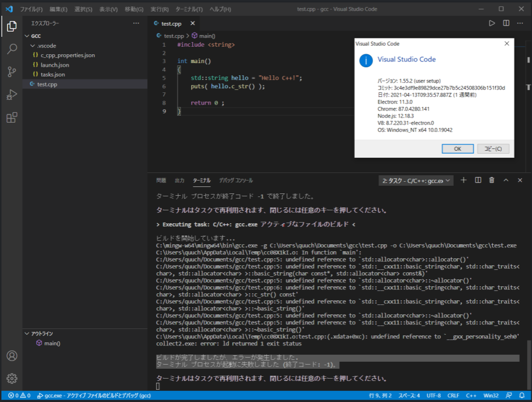Screen dimensions: 532x402
Task: Kill the active terminal
Action: (491, 181)
